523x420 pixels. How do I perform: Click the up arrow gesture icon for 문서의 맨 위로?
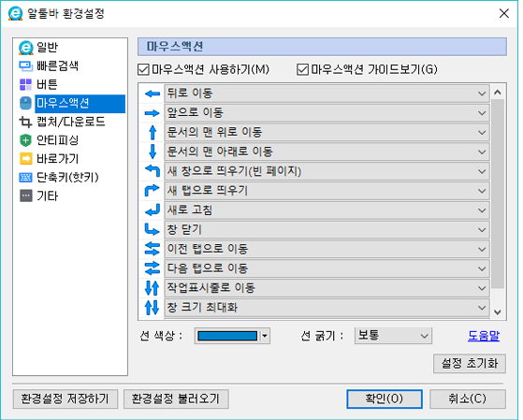[x=153, y=133]
